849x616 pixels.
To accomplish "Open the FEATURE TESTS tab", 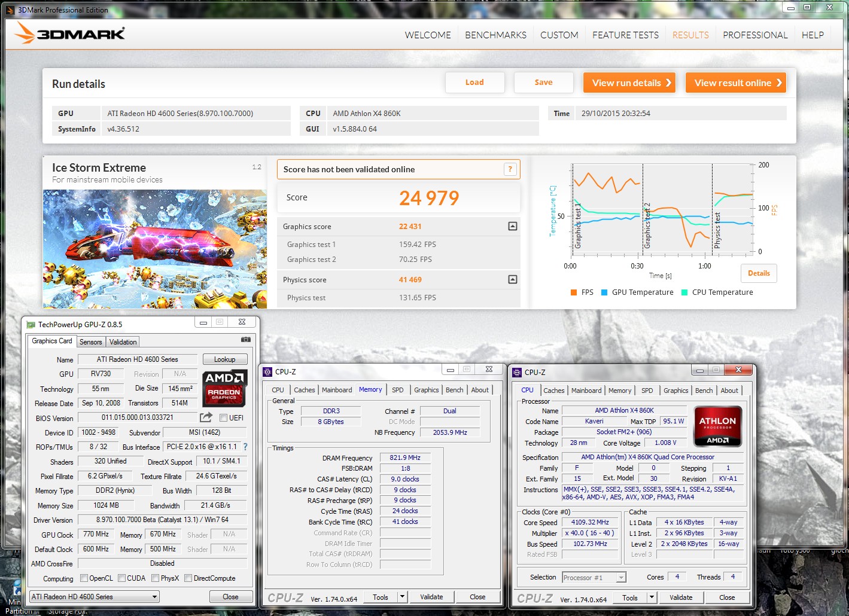I will [x=626, y=35].
